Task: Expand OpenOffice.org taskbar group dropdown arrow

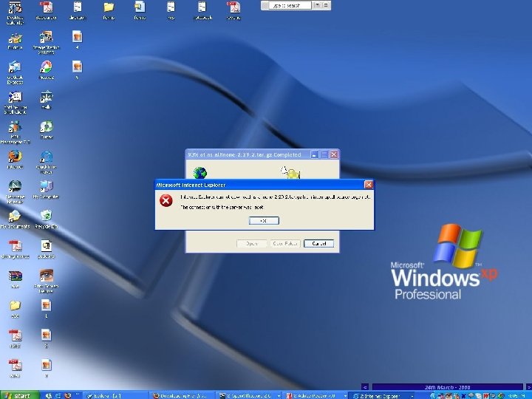Action: click(279, 396)
